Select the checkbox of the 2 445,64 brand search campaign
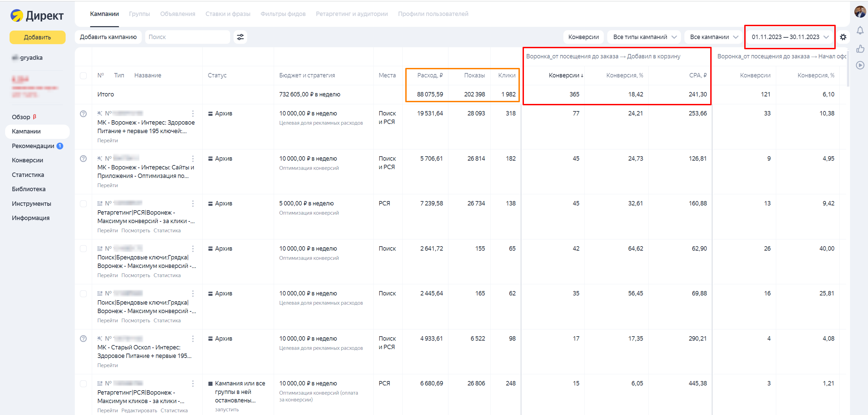This screenshot has width=868, height=415. 83,293
